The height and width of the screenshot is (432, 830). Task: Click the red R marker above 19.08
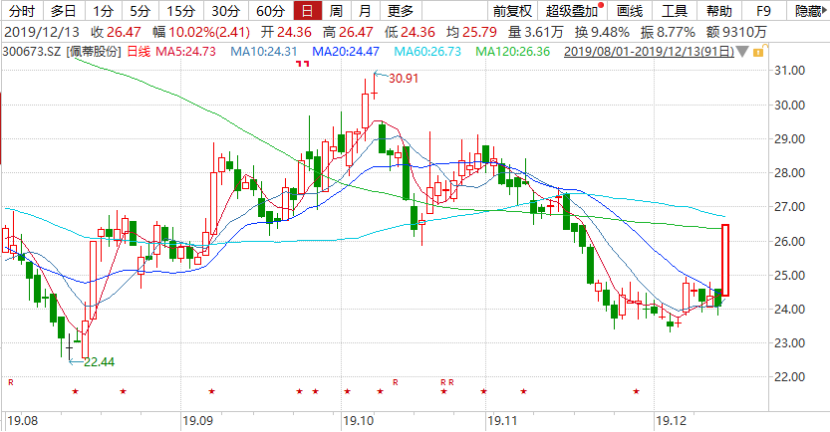click(x=11, y=382)
